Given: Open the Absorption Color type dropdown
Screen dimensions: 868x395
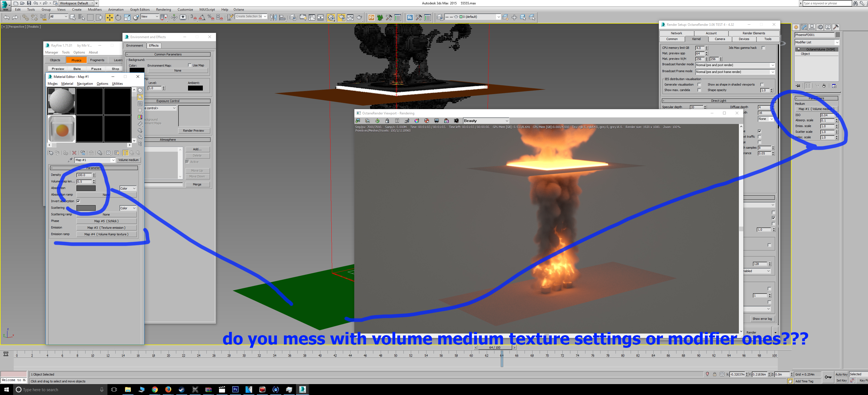Looking at the screenshot, I should pyautogui.click(x=128, y=188).
